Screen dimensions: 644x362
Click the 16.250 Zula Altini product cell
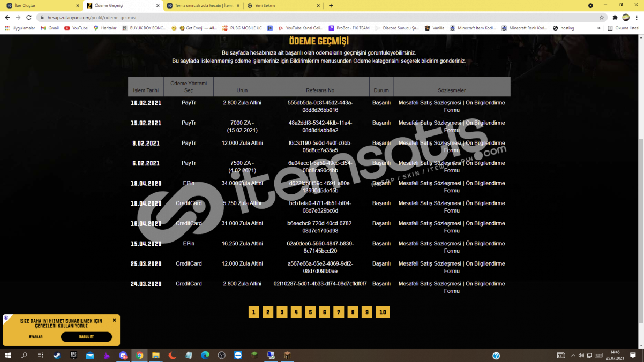(x=242, y=244)
